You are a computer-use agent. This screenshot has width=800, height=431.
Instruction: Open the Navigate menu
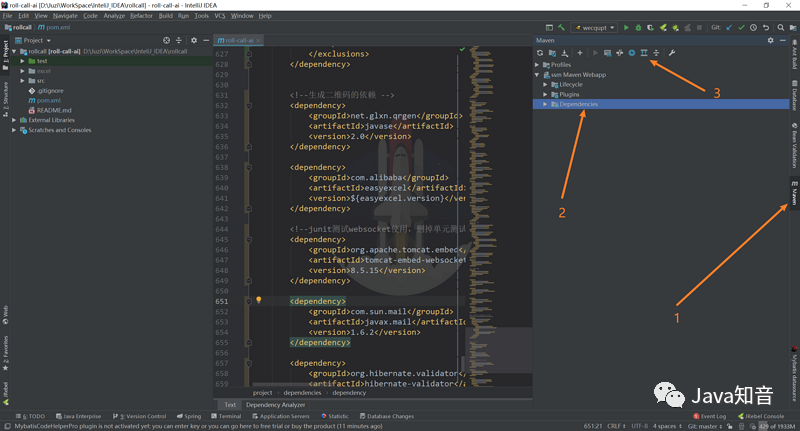click(65, 16)
